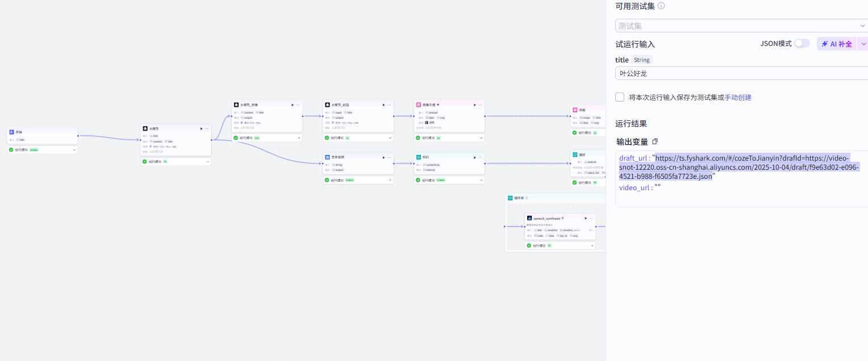Screen dimensions: 868x361
Task: Expand run result under speech_synthesis node
Action: tap(592, 246)
